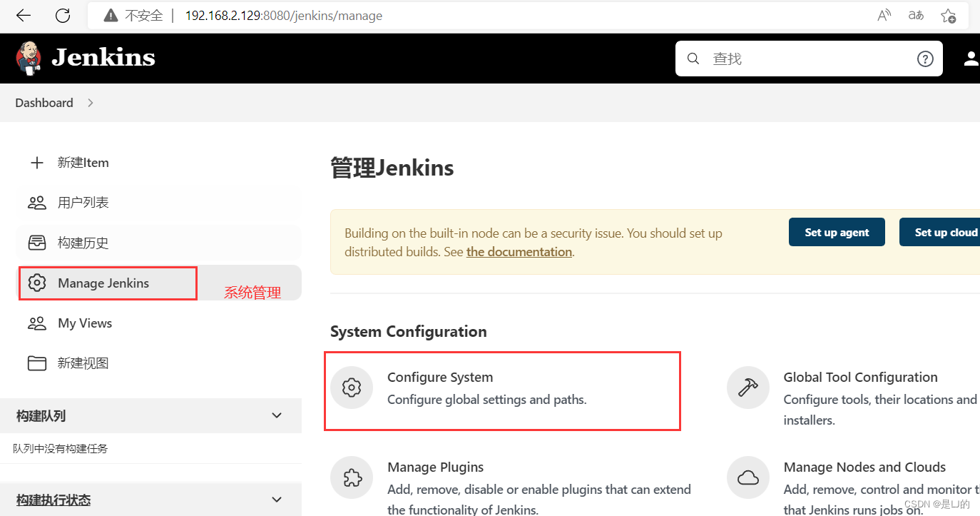The height and width of the screenshot is (516, 980).
Task: Open 构建历史 in the sidebar
Action: click(159, 243)
